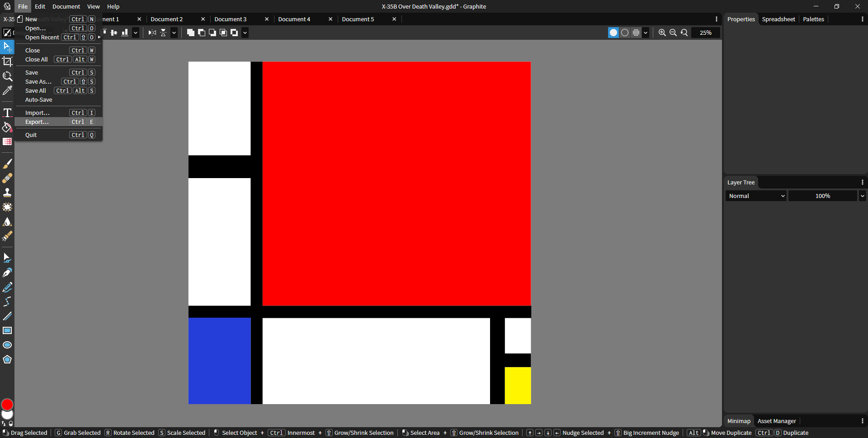Viewport: 868px width, 438px height.
Task: Choose Quit from the File menu
Action: (59, 135)
